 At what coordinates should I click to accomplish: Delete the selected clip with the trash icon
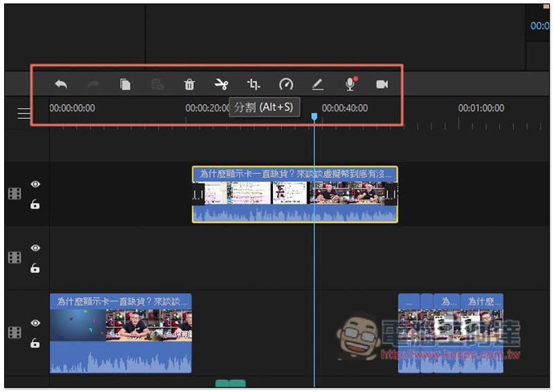pos(189,84)
